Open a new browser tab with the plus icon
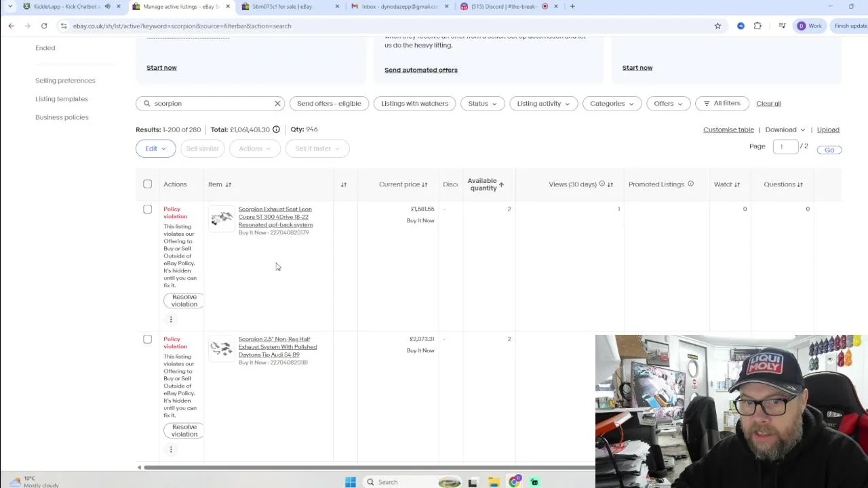Viewport: 868px width, 488px height. (x=572, y=7)
